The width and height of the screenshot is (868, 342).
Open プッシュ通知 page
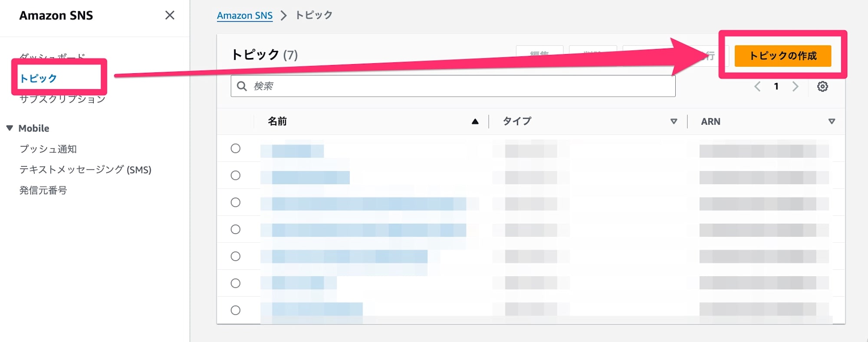point(48,149)
